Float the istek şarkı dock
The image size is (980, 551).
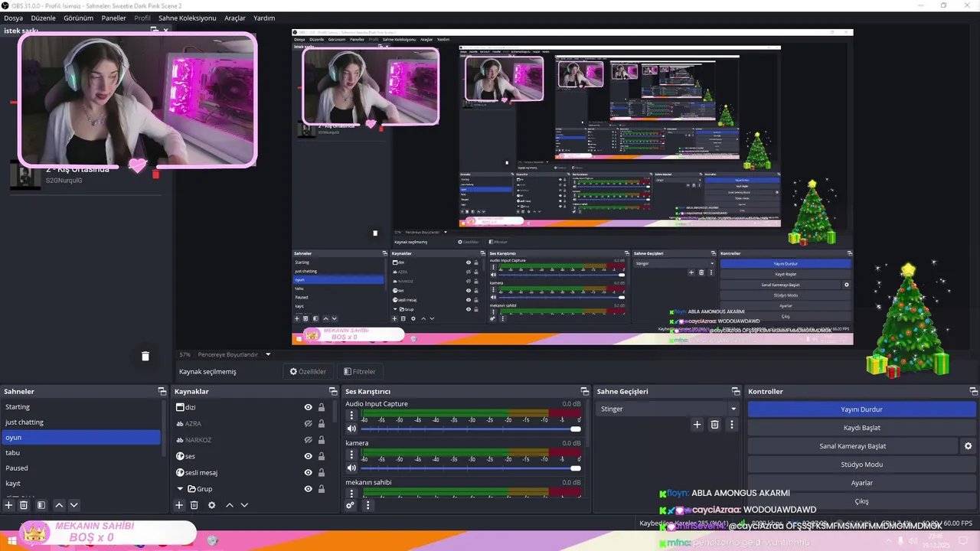[x=153, y=30]
